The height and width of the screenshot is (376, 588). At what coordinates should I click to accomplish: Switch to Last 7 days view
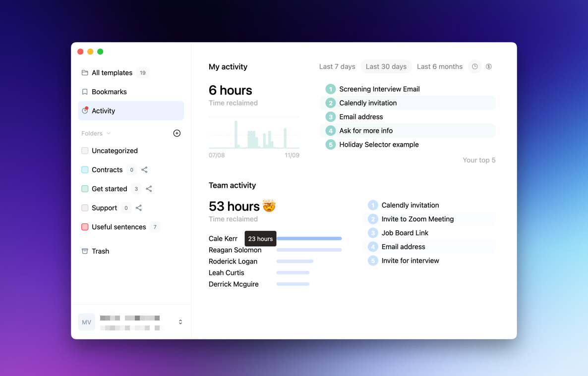pyautogui.click(x=337, y=66)
